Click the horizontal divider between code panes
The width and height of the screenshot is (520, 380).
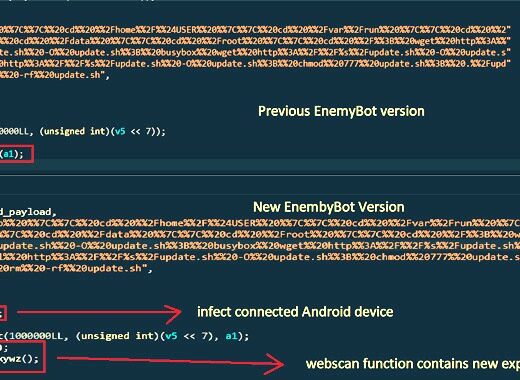click(x=260, y=175)
